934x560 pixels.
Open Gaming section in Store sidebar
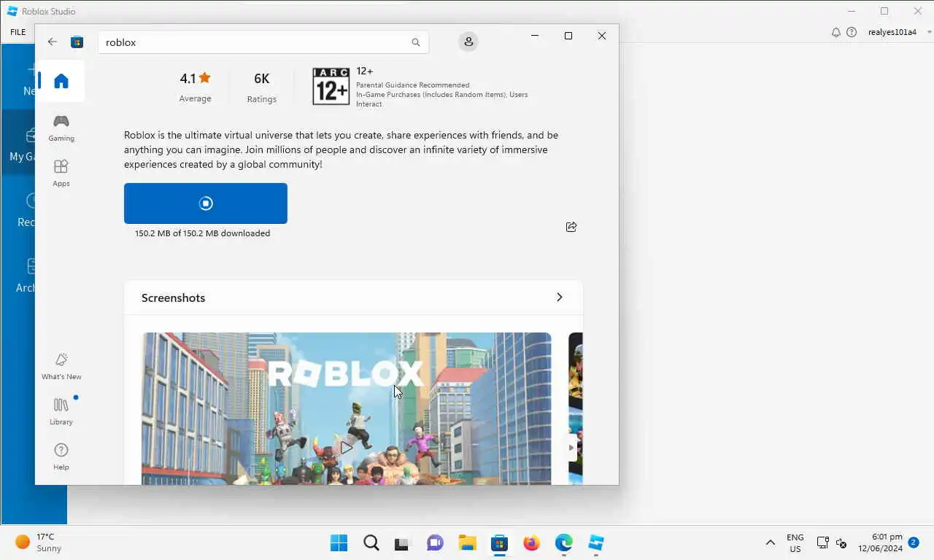pos(61,128)
